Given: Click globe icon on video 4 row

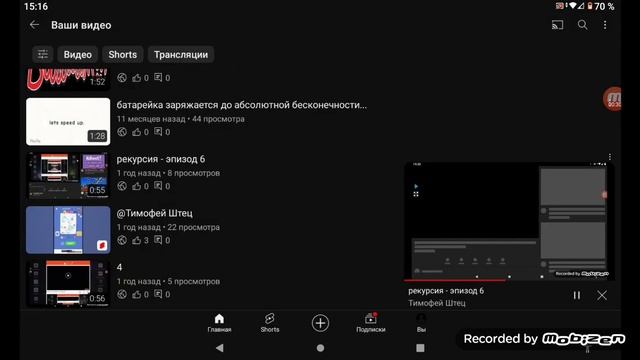Looking at the screenshot, I should pyautogui.click(x=122, y=294).
